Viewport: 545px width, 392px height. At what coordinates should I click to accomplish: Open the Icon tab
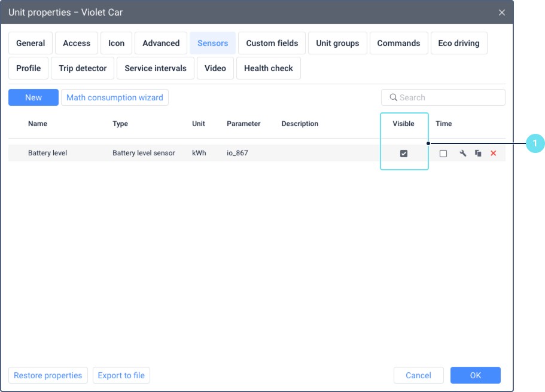117,43
